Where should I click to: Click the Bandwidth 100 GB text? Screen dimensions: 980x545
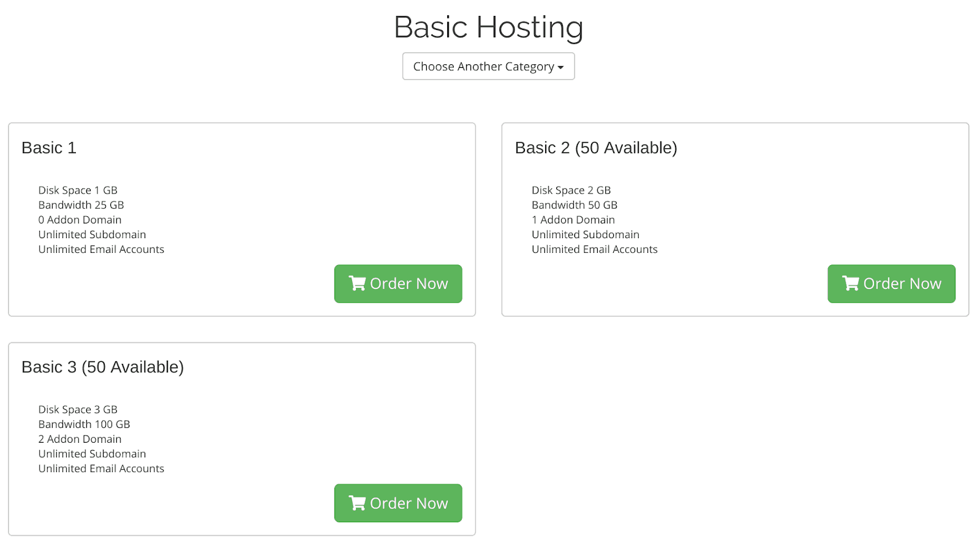coord(84,424)
